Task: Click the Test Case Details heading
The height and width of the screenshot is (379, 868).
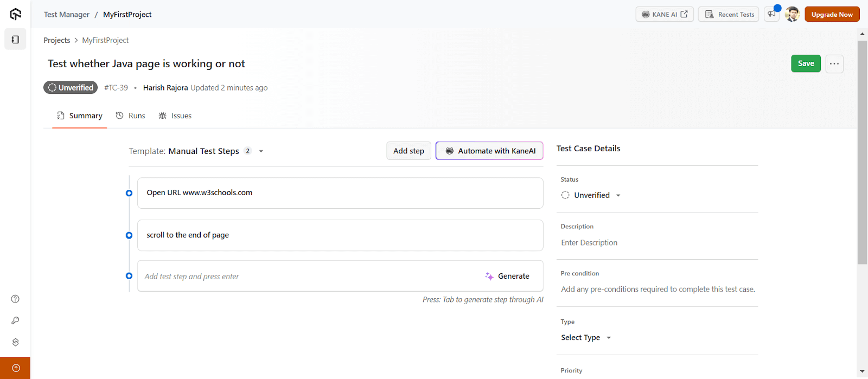Action: point(589,149)
